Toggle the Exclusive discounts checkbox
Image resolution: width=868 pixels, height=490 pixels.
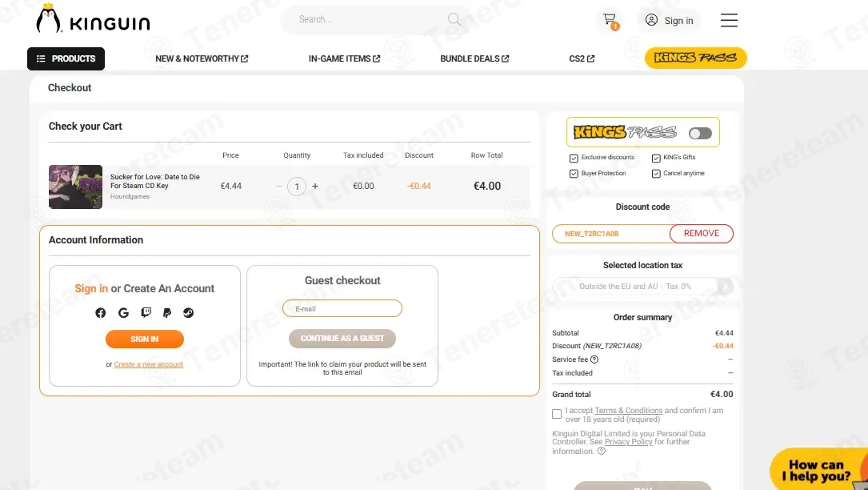[574, 158]
